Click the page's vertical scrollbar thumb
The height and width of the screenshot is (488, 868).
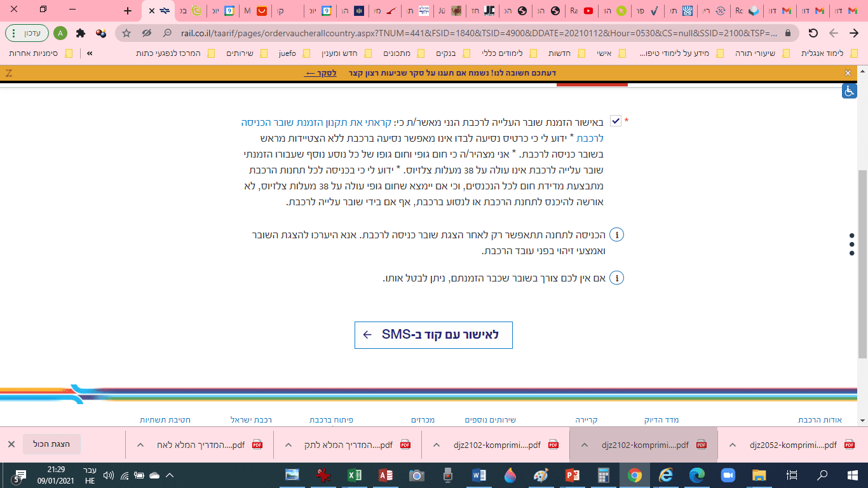point(862,264)
